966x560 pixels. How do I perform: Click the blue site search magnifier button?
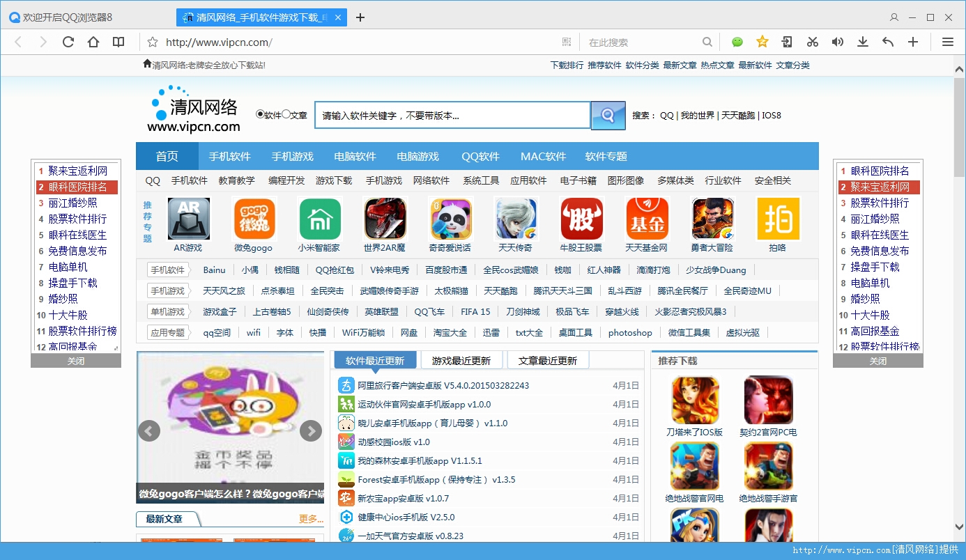tap(608, 115)
